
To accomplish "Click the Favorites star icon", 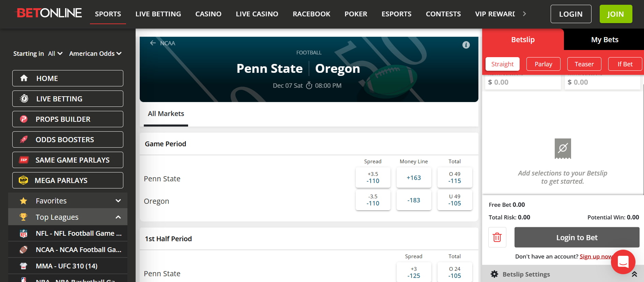I will click(x=24, y=201).
